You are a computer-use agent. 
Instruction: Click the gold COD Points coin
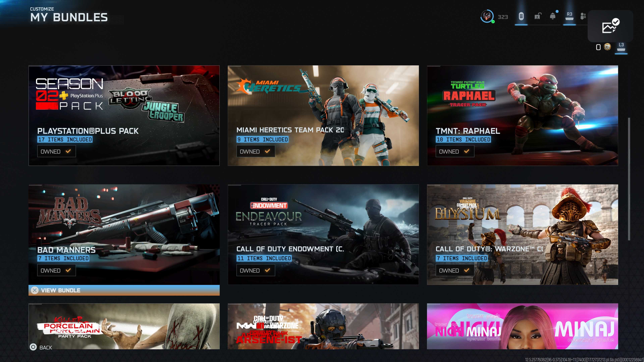click(607, 47)
